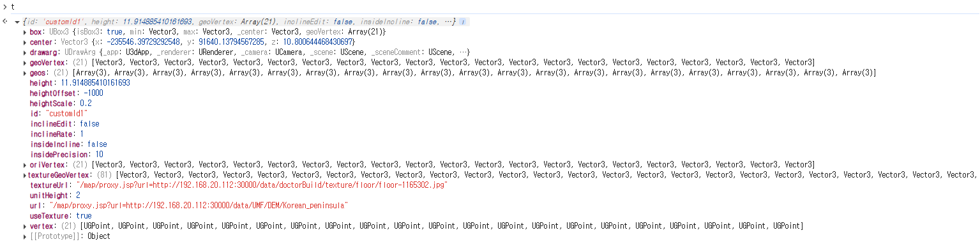Viewport: 980px width, 244px height.
Task: Select the height value 11.914885410161693
Action: coord(95,83)
